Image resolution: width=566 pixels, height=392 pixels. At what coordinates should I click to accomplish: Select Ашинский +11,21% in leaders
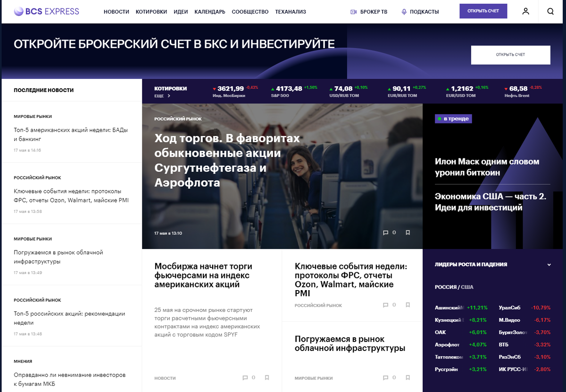(x=461, y=308)
